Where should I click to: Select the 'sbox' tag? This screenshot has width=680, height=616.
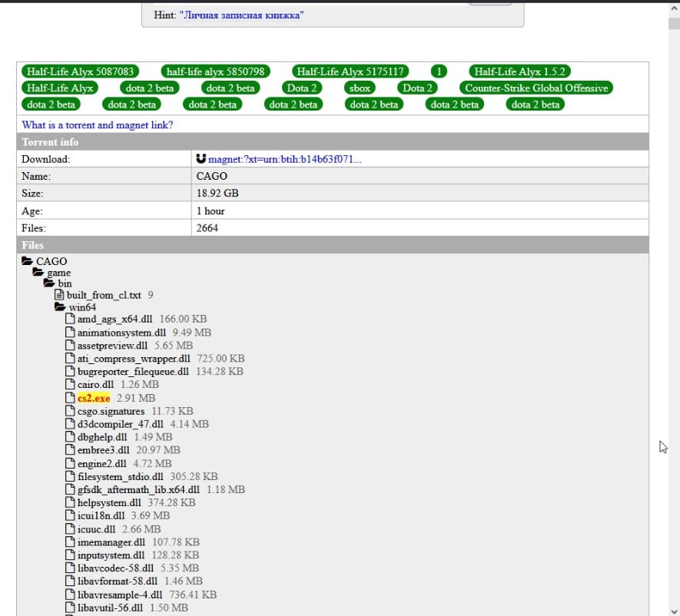pos(360,88)
